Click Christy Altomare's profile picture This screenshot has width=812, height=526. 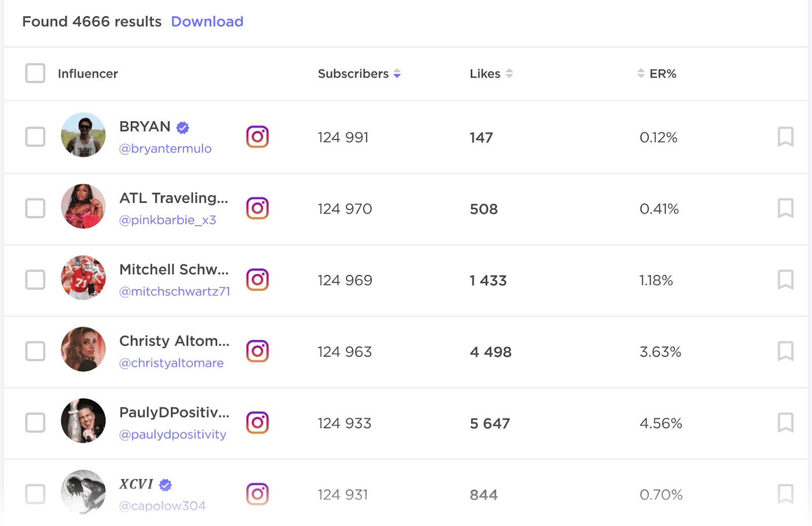click(83, 351)
